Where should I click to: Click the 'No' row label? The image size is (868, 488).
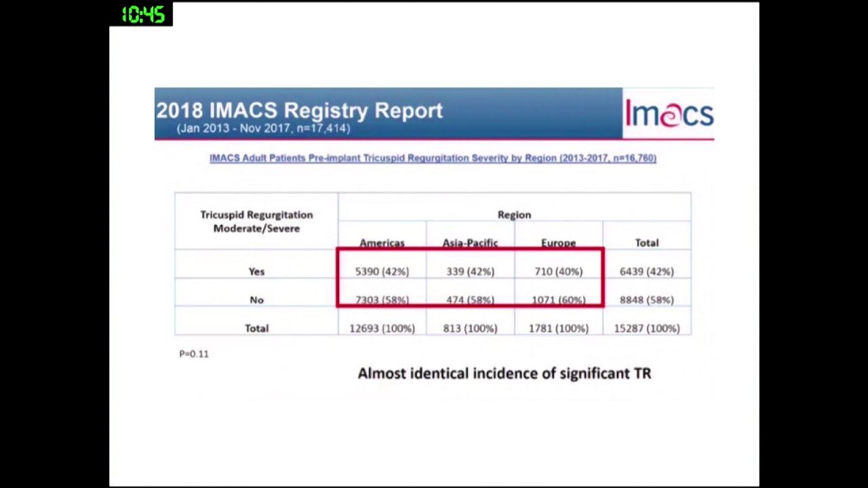(x=256, y=300)
